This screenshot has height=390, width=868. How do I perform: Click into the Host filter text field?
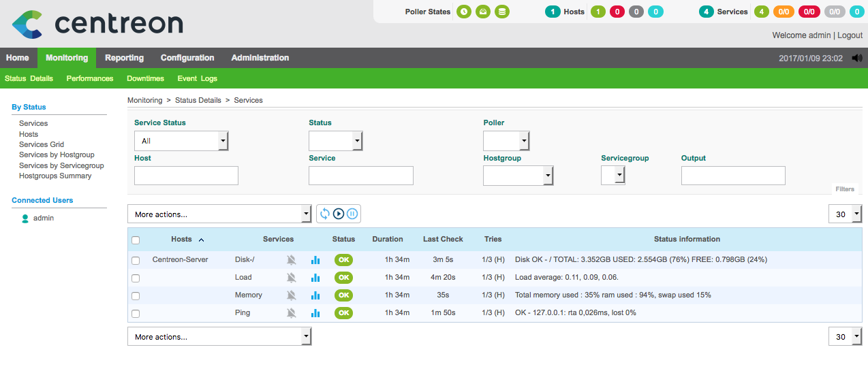pyautogui.click(x=186, y=176)
